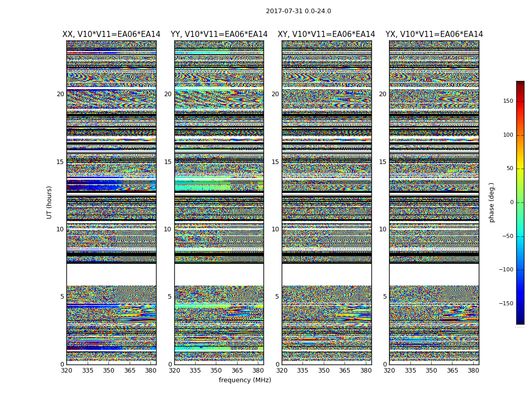This screenshot has height=405, width=532.
Task: Click the 335 MHz tick under YX panel
Action: click(x=410, y=371)
